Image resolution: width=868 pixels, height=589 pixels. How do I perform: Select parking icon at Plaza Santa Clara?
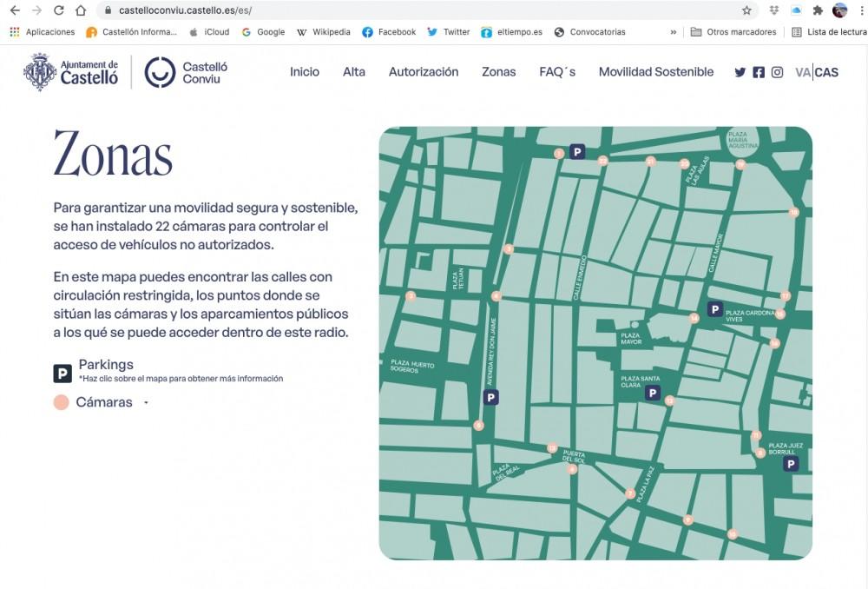(653, 394)
